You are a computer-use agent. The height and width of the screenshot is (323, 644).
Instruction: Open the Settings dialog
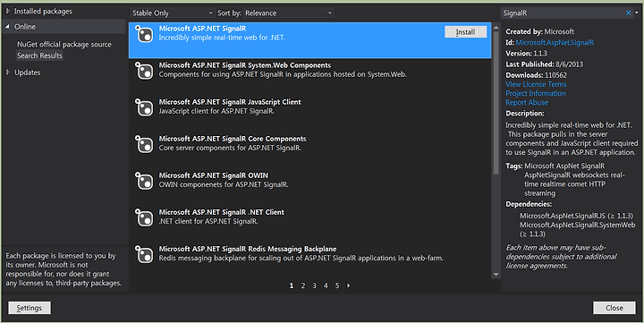pyautogui.click(x=30, y=308)
